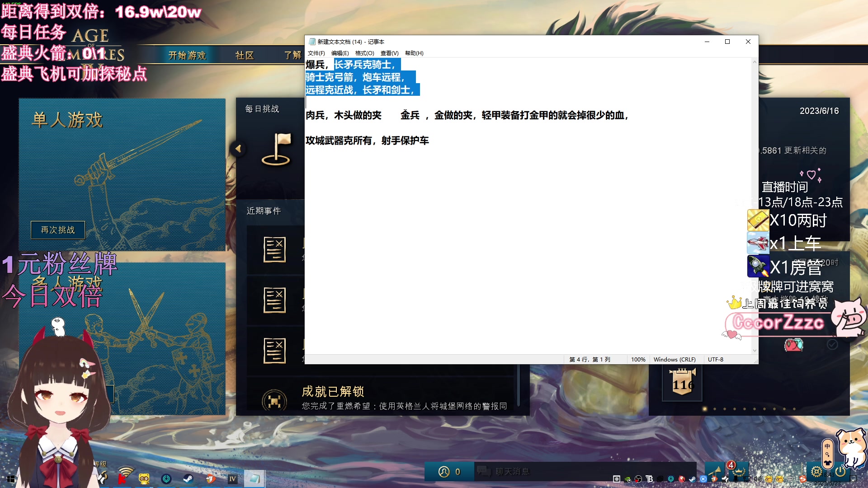Click the TB tray icon
The width and height of the screenshot is (868, 488).
tap(649, 479)
